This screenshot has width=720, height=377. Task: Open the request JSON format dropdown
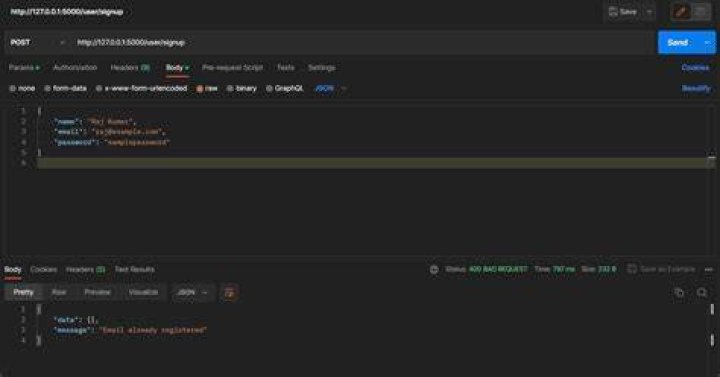coord(330,88)
